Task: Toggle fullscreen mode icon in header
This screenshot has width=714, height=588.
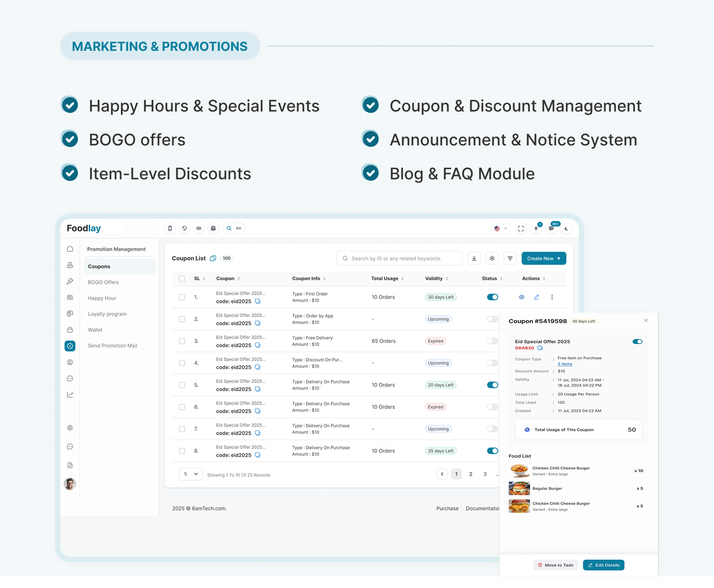Action: click(521, 228)
